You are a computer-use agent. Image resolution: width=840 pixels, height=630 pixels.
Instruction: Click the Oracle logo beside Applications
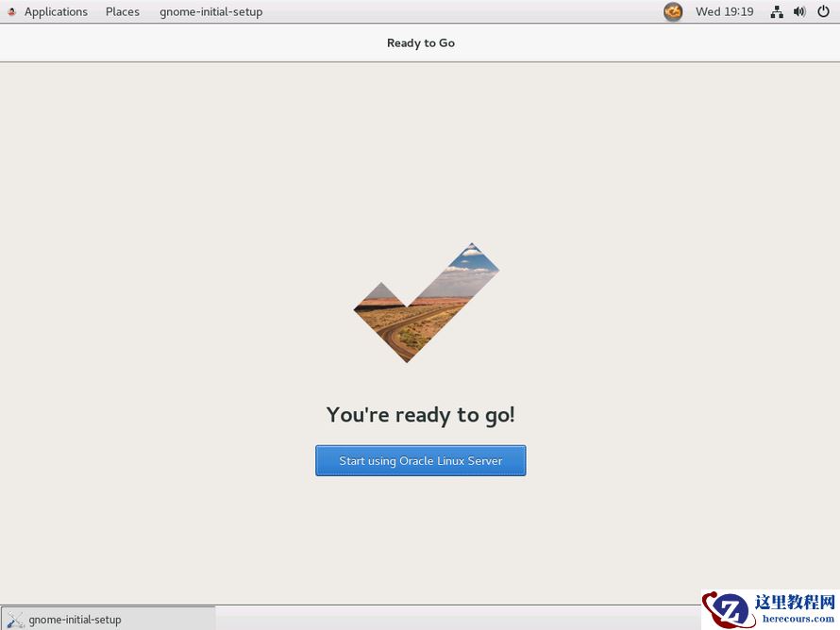(11, 11)
